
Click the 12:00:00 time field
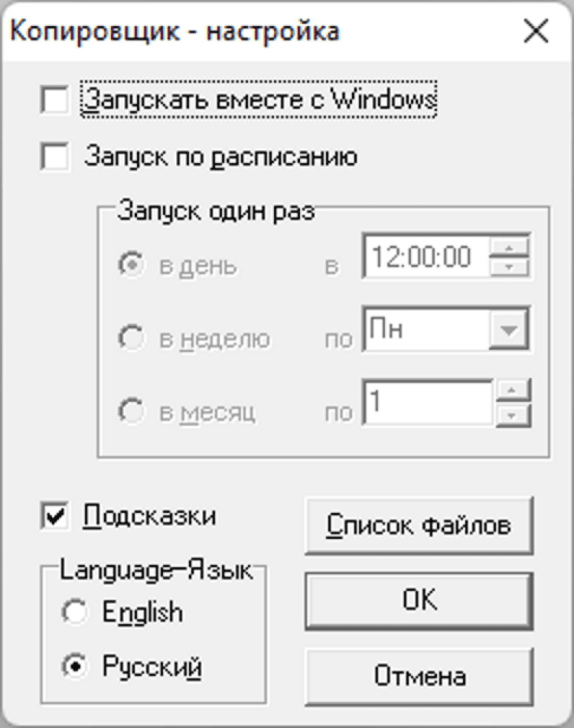(x=427, y=257)
